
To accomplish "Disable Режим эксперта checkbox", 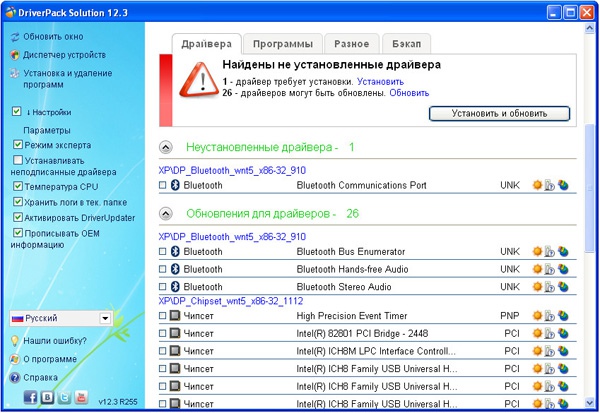I will point(18,145).
